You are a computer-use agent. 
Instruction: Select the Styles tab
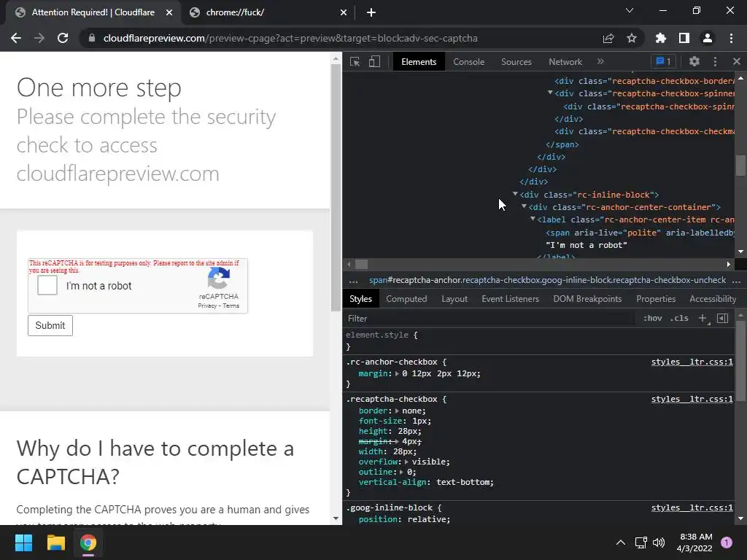click(x=360, y=298)
